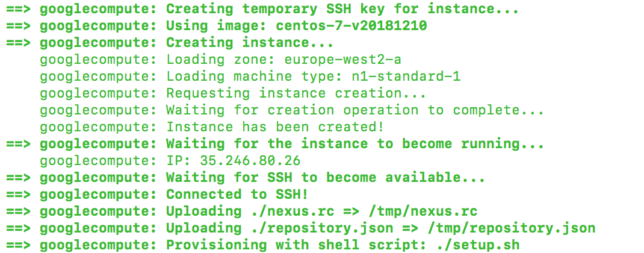The width and height of the screenshot is (644, 253).
Task: Click "Waiting for creation operation to complete..."
Action: (355, 110)
